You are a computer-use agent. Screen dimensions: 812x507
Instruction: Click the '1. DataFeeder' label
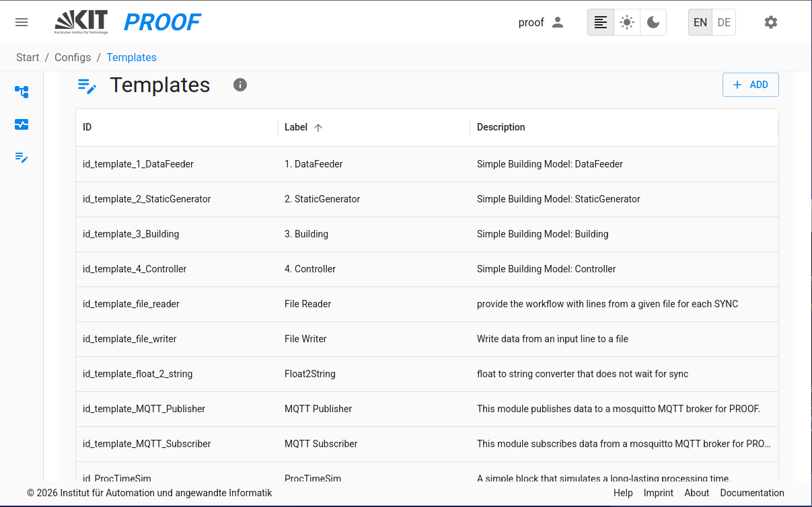click(x=313, y=164)
